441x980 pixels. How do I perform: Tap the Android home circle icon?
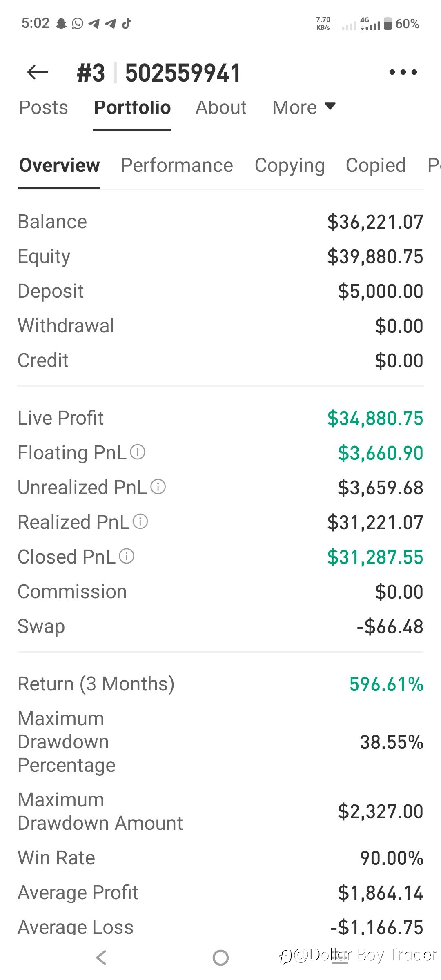click(220, 958)
